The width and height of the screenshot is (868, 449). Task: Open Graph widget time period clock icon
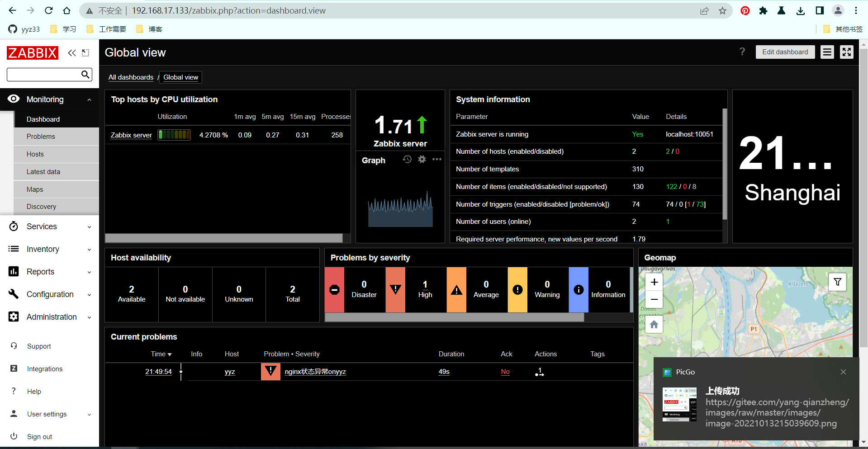[x=407, y=159]
